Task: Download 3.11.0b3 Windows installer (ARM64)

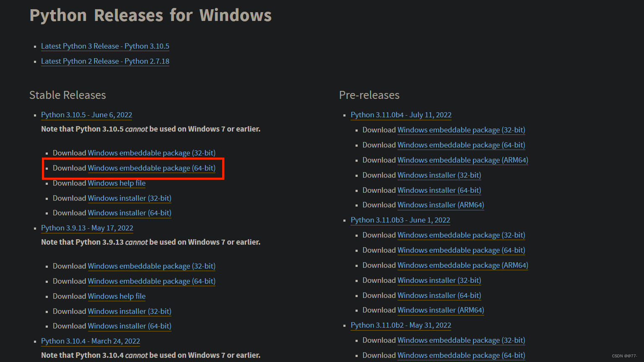Action: pyautogui.click(x=441, y=310)
